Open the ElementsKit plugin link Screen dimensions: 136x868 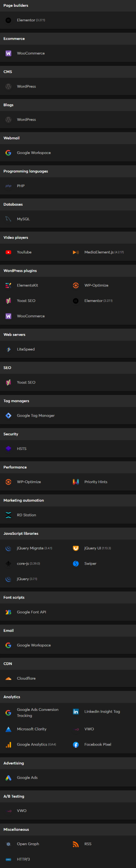28,285
